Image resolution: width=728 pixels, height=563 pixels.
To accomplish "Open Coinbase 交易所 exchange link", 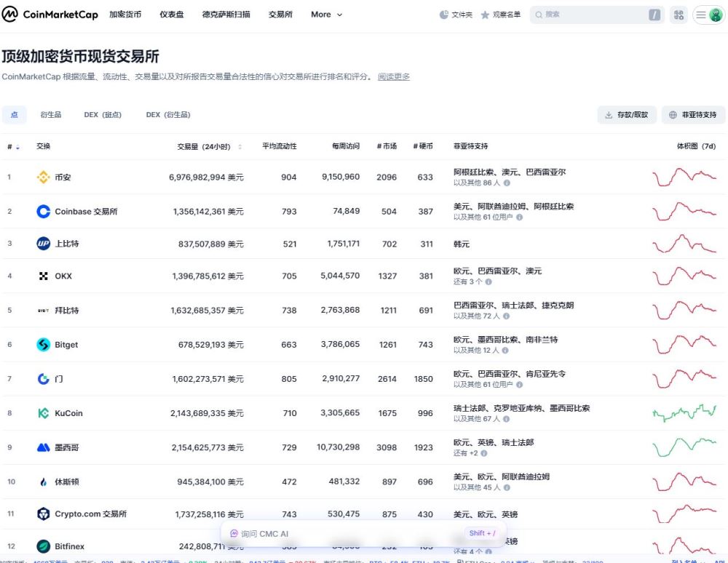I will coord(86,212).
